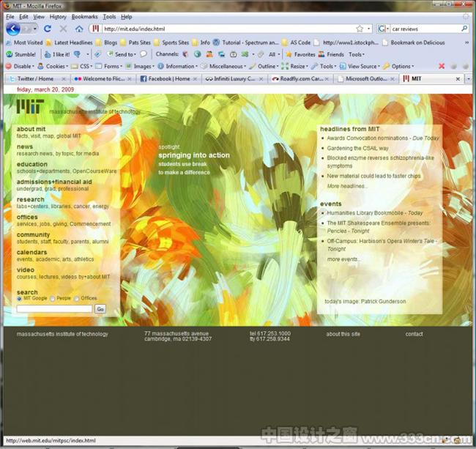Click the thumbs-down dislike icon
The width and height of the screenshot is (476, 449).
[x=78, y=54]
